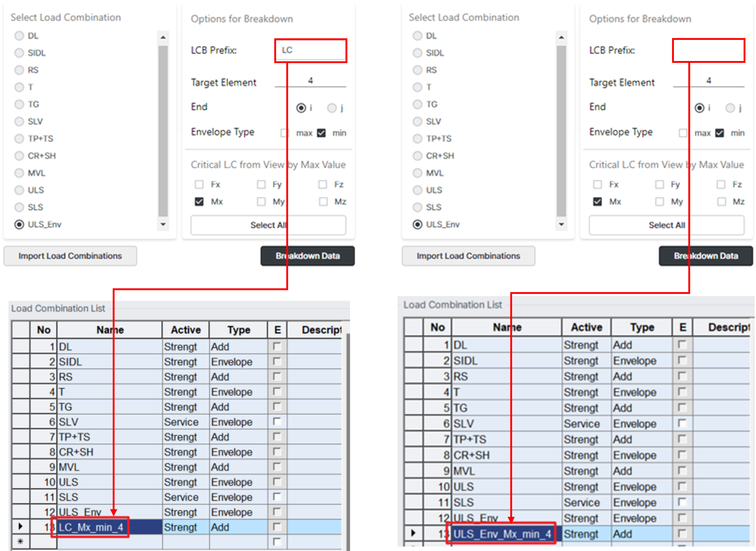Select LC_Mx_min_4 row in left table
The width and height of the screenshot is (756, 551).
(x=177, y=527)
